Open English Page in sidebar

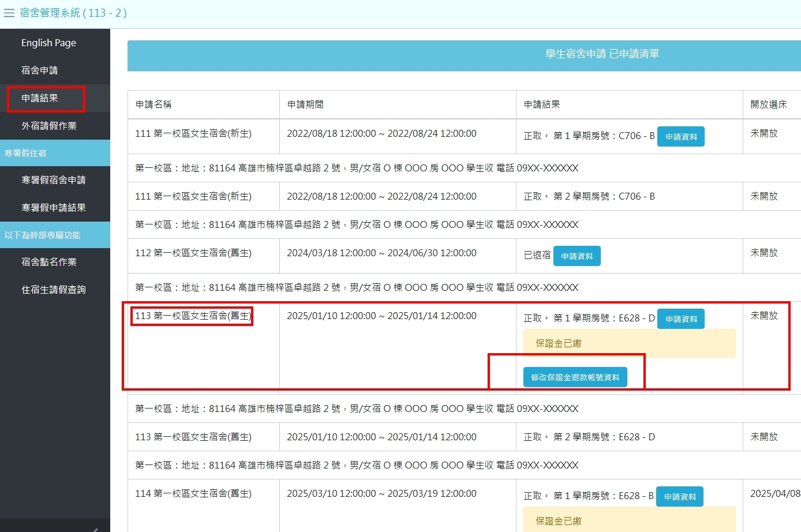click(48, 43)
